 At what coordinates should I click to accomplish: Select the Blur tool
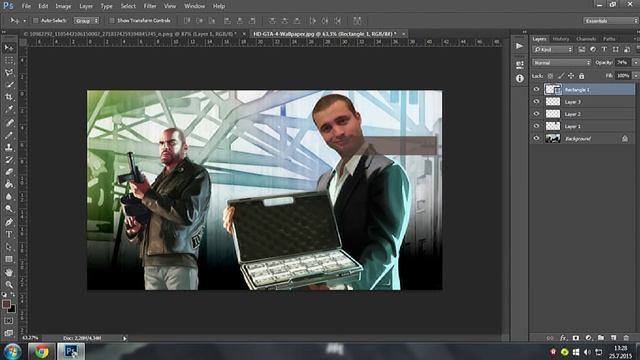tap(9, 196)
